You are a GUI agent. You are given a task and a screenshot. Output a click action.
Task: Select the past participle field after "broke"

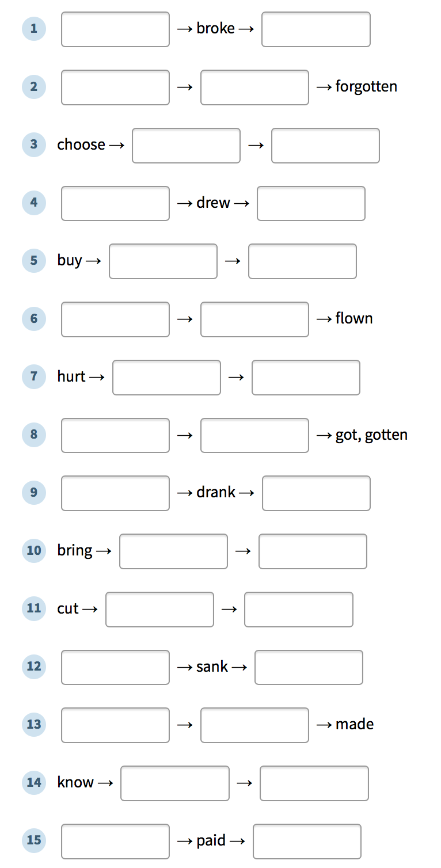click(316, 29)
